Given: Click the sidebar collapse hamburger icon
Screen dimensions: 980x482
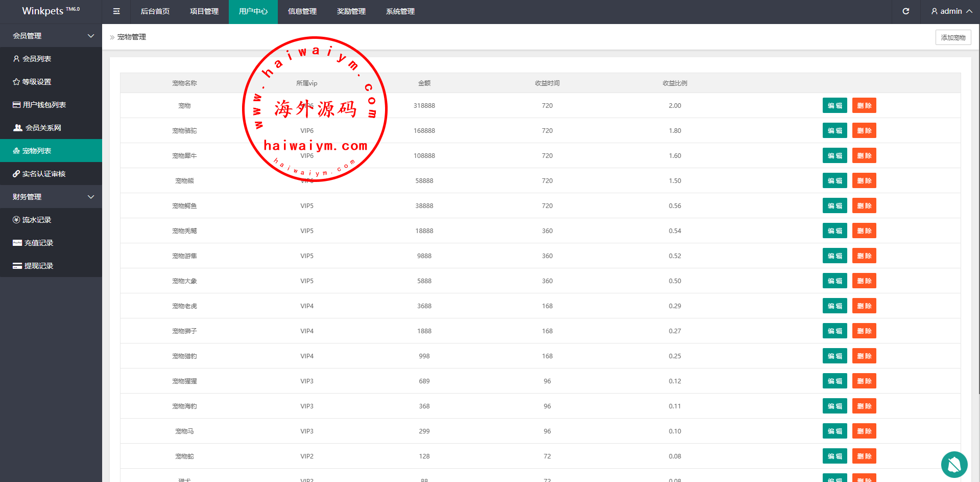Looking at the screenshot, I should click(116, 11).
